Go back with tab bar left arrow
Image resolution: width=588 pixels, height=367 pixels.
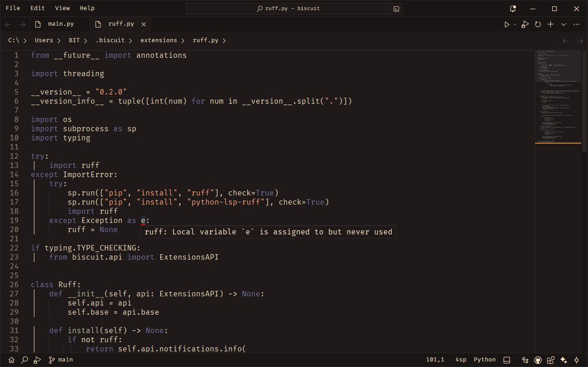coord(8,24)
